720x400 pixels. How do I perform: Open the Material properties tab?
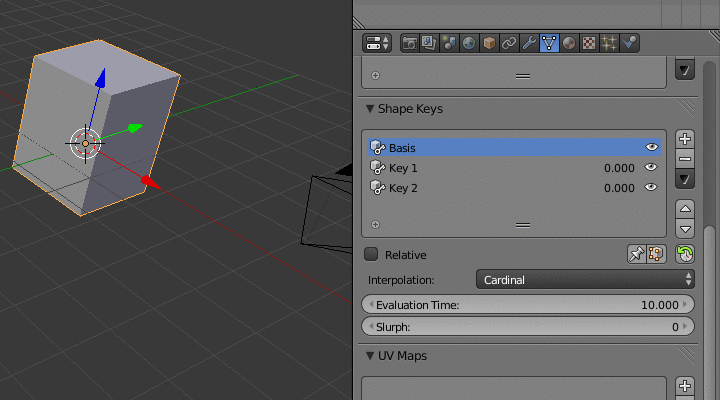569,43
